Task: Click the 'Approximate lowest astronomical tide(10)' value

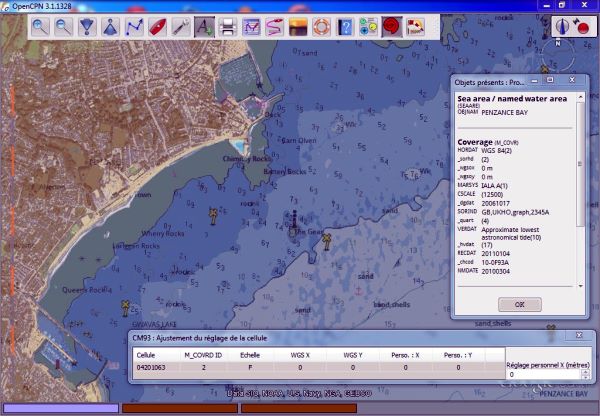Action: (x=511, y=233)
